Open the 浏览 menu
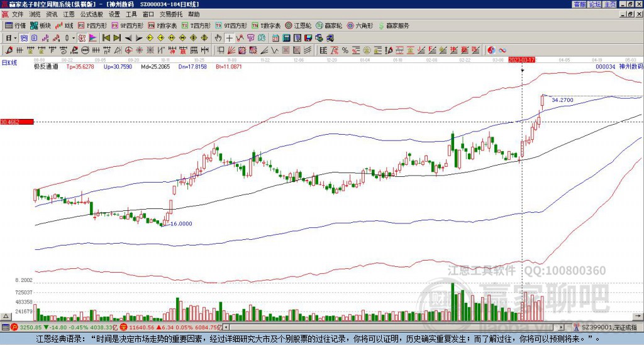Viewport: 644px width, 345px height. [x=35, y=14]
